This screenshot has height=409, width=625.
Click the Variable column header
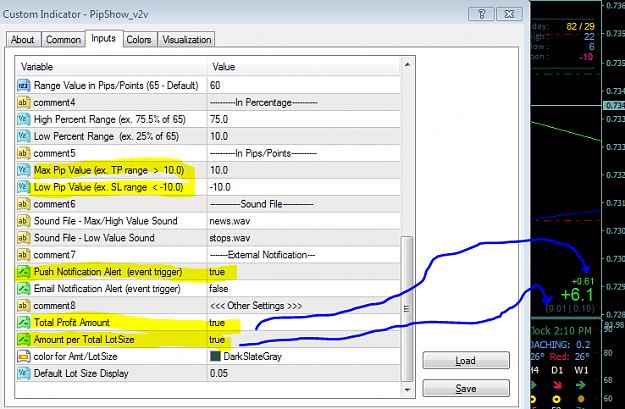pos(111,67)
